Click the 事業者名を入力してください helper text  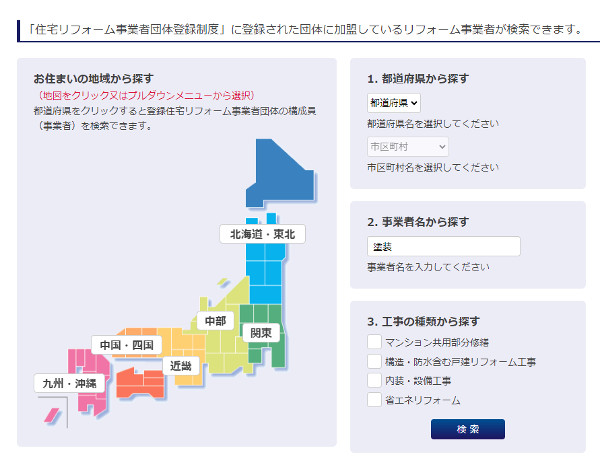pos(428,267)
